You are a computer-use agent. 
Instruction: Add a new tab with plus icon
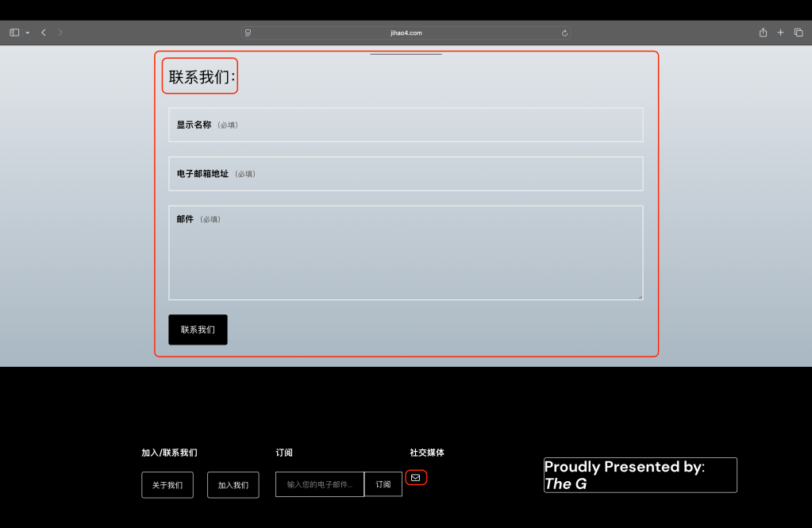pyautogui.click(x=780, y=33)
